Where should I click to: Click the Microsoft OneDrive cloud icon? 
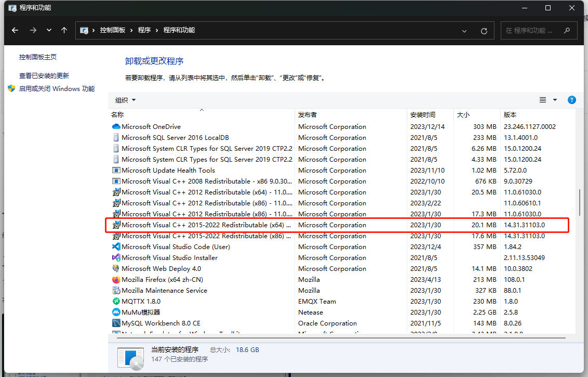116,126
